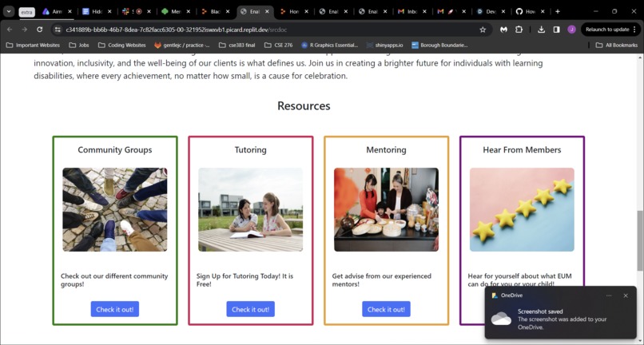
Task: Click the Resources heading
Action: click(x=304, y=106)
